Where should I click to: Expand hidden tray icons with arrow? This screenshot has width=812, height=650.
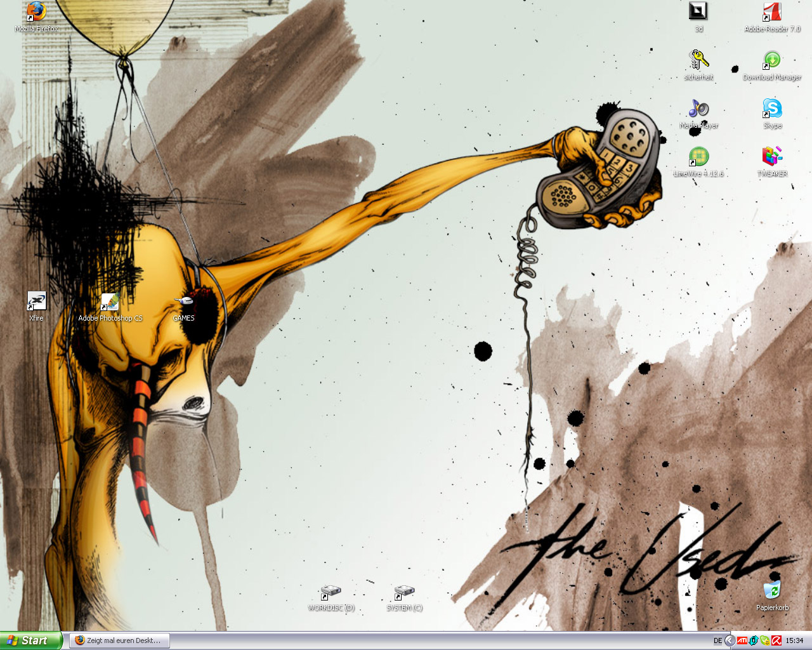pos(730,640)
